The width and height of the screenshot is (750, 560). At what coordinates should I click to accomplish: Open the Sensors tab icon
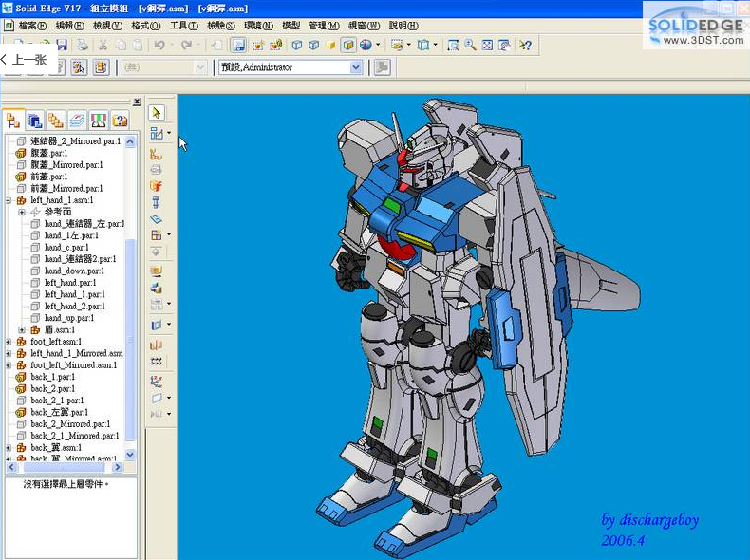pyautogui.click(x=99, y=120)
